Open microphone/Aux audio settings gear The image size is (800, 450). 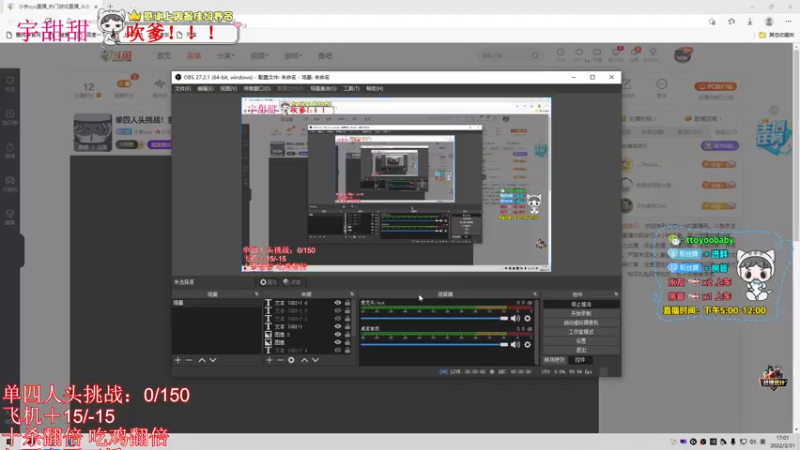[x=528, y=318]
